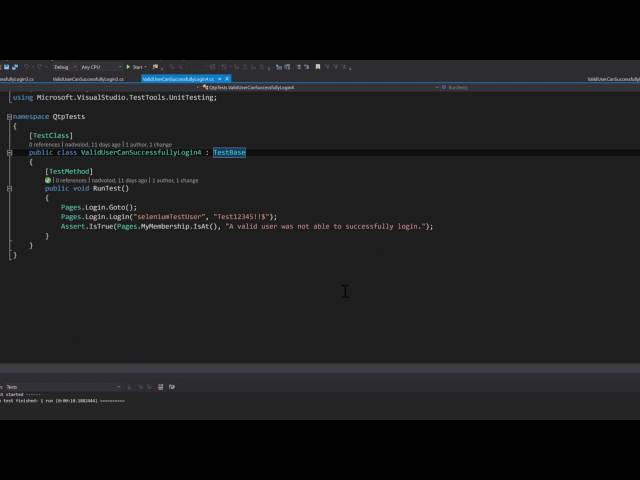Viewport: 640px width, 480px height.
Task: Click the green test-passed icon above RunTest
Action: [48, 180]
